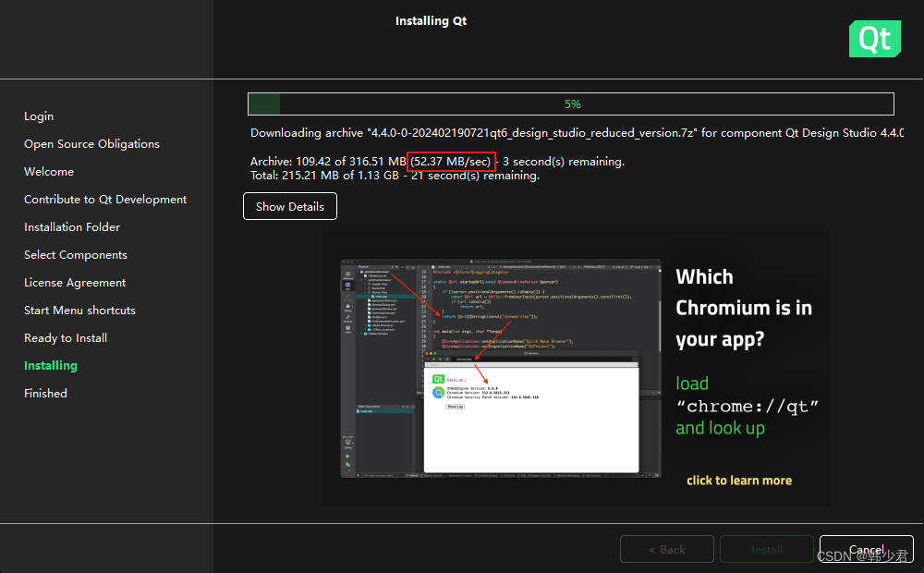Select the Login step in the sidebar
This screenshot has height=573, width=924.
[x=39, y=116]
